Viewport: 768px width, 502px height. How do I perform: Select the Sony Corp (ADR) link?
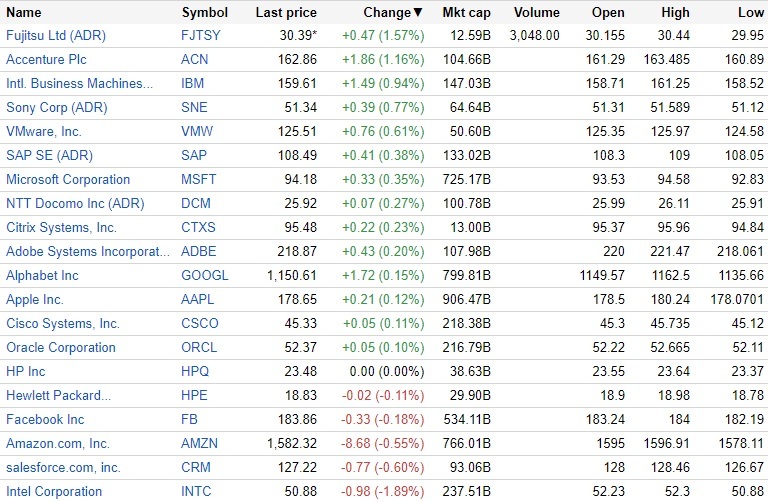(57, 107)
